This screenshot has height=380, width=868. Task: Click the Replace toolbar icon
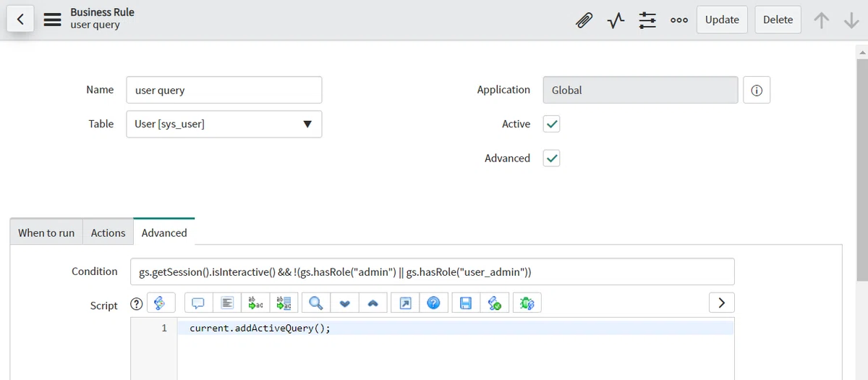pyautogui.click(x=255, y=303)
